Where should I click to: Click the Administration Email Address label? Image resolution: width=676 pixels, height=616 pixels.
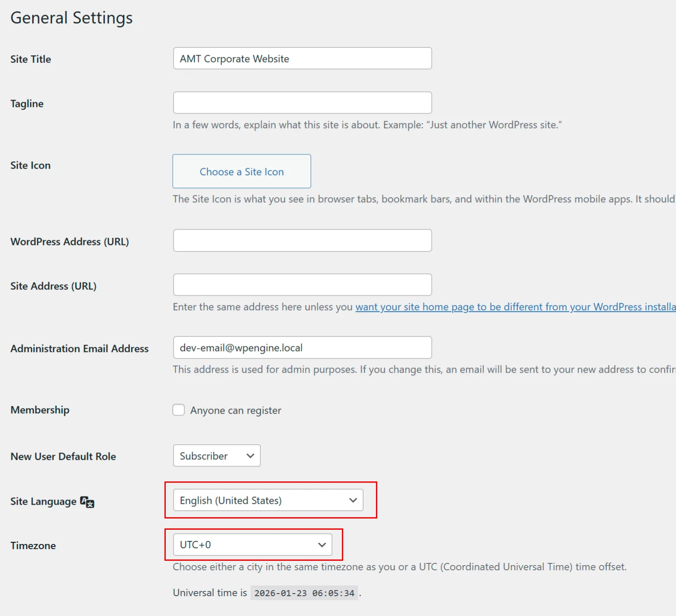[x=79, y=349]
